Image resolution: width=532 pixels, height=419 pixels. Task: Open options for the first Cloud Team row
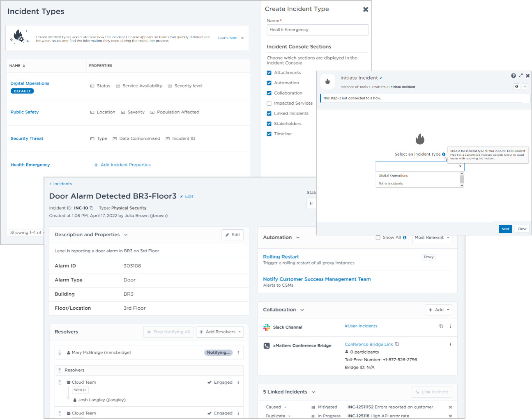[238, 382]
